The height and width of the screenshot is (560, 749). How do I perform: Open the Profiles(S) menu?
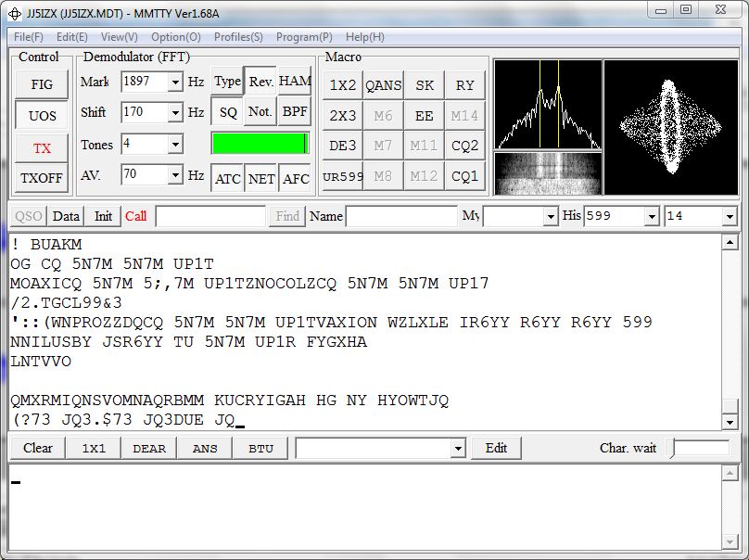238,37
